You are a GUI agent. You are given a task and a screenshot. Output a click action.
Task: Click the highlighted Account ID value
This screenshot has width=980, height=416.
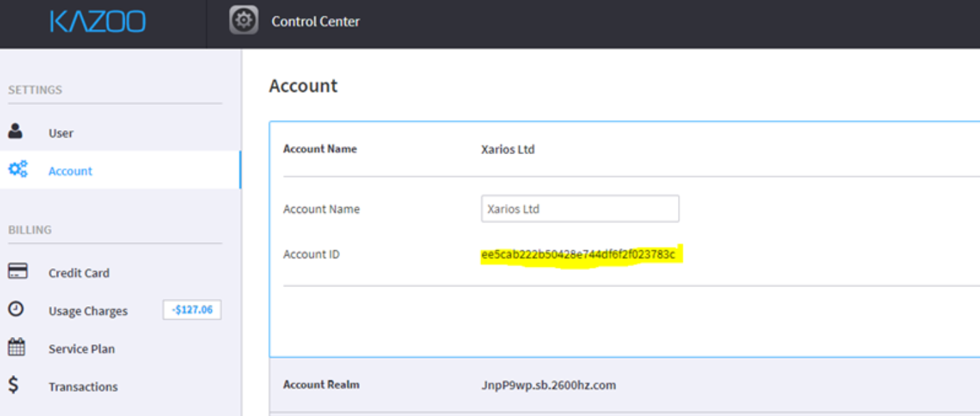click(x=578, y=254)
